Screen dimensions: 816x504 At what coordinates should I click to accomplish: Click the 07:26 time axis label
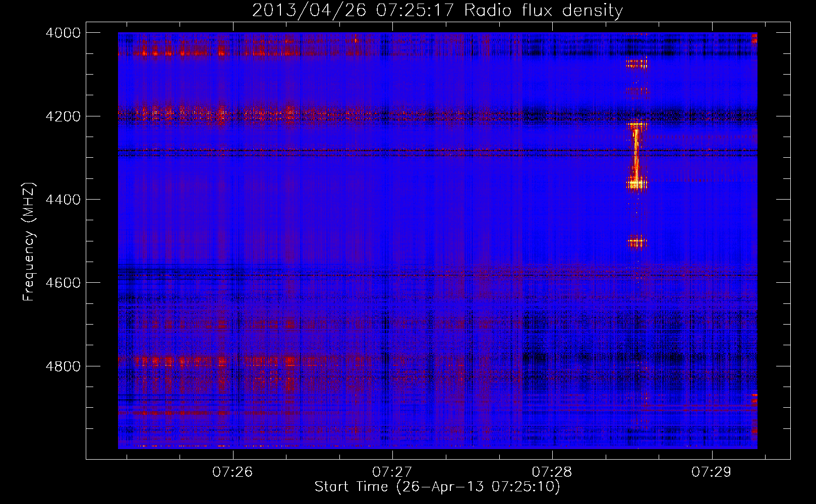(x=232, y=472)
